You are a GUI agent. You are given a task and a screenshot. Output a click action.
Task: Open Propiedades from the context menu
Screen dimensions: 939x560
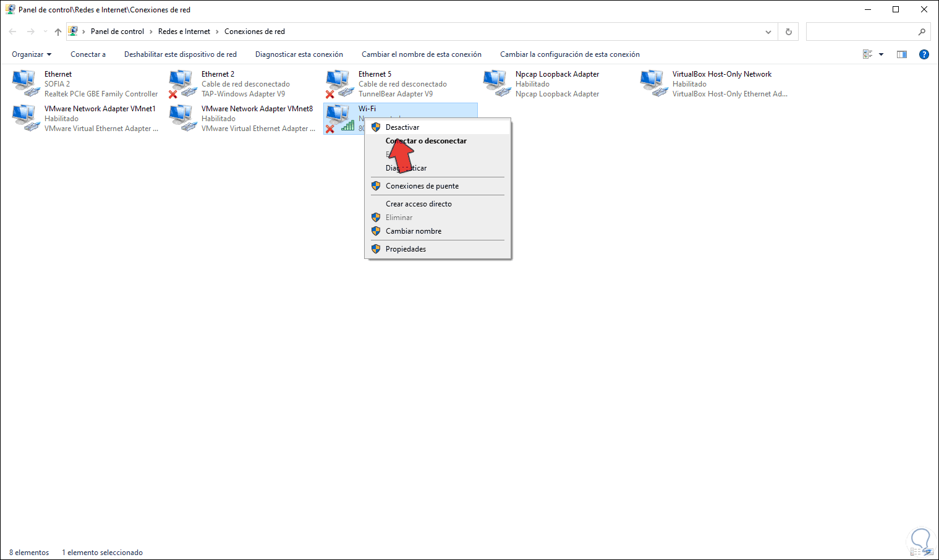coord(438,249)
